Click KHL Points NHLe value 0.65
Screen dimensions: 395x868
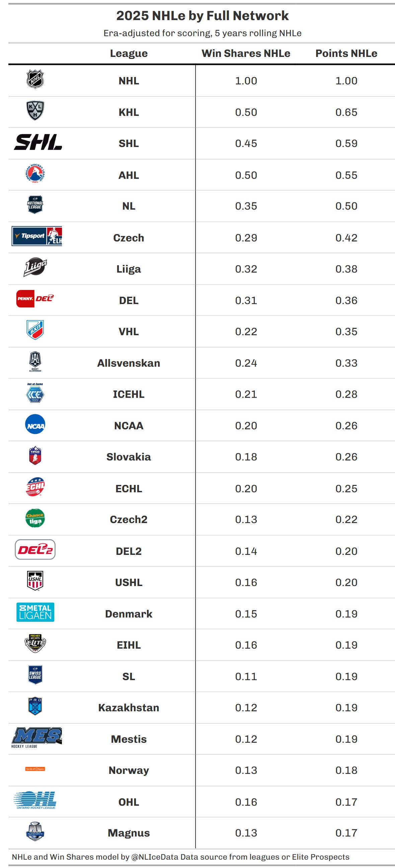pyautogui.click(x=346, y=112)
